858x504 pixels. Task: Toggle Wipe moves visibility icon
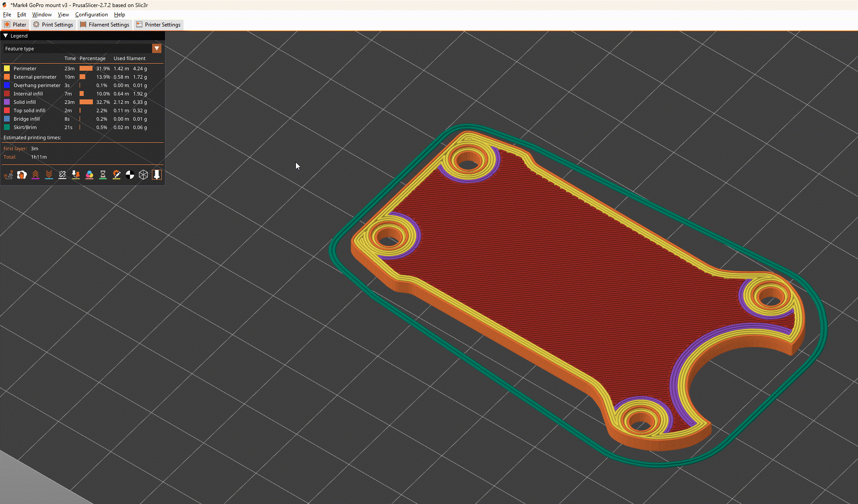pyautogui.click(x=22, y=175)
